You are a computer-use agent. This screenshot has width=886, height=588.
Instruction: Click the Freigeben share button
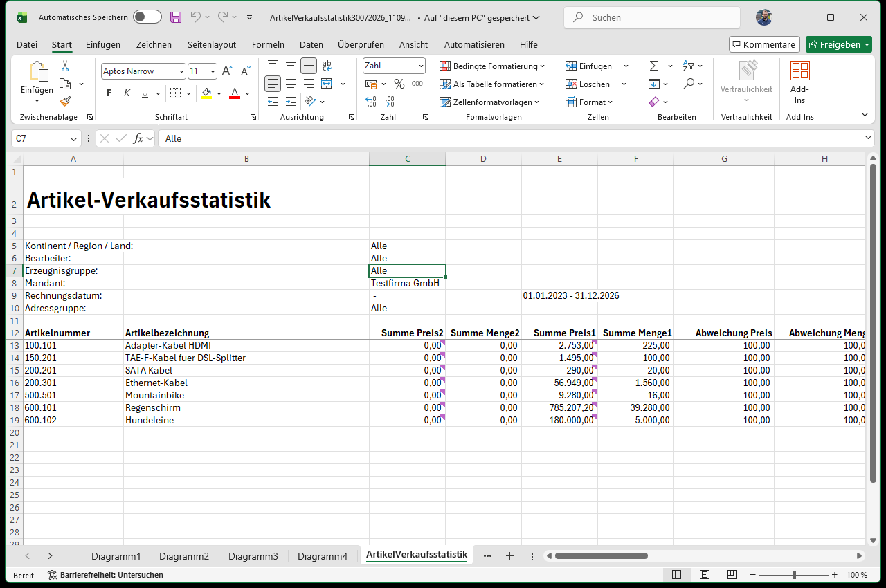click(839, 44)
